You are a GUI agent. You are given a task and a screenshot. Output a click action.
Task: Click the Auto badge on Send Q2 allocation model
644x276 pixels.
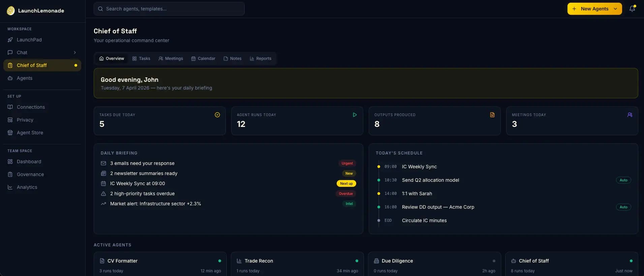(623, 180)
